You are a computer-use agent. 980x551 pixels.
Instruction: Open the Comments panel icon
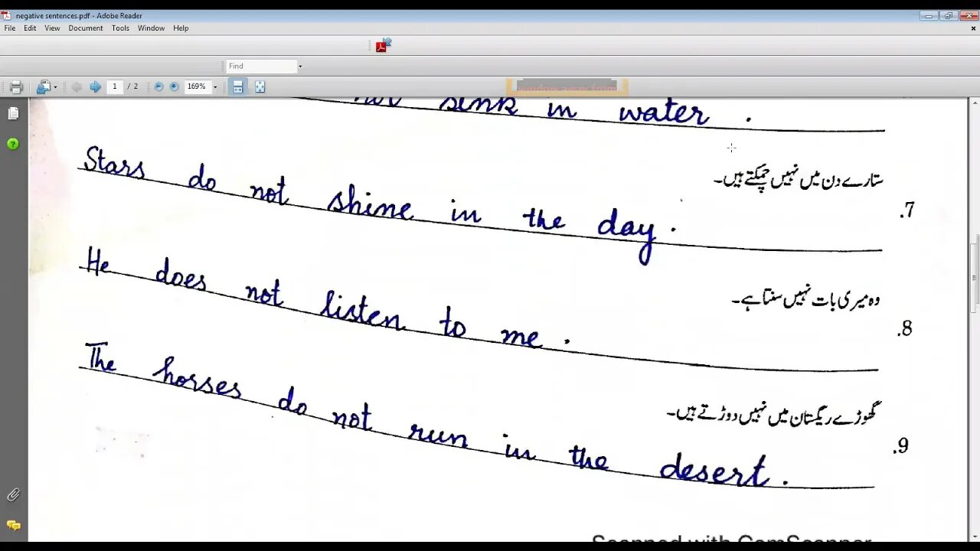(13, 525)
